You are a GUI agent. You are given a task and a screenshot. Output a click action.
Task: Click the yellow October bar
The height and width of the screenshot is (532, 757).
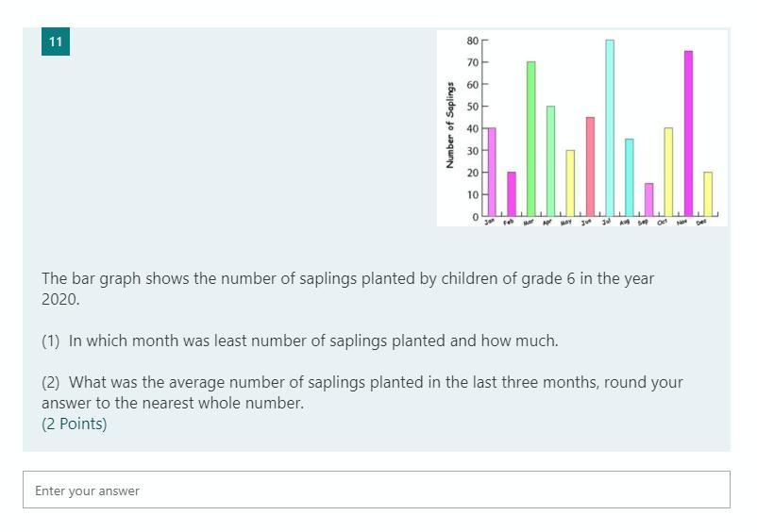(668, 172)
